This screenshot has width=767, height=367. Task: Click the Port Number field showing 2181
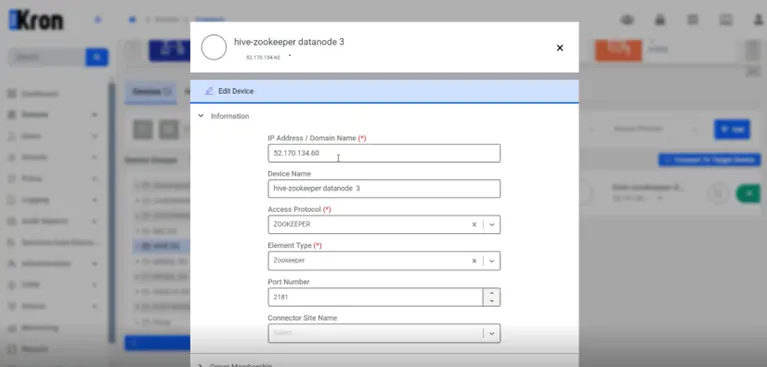coord(375,297)
